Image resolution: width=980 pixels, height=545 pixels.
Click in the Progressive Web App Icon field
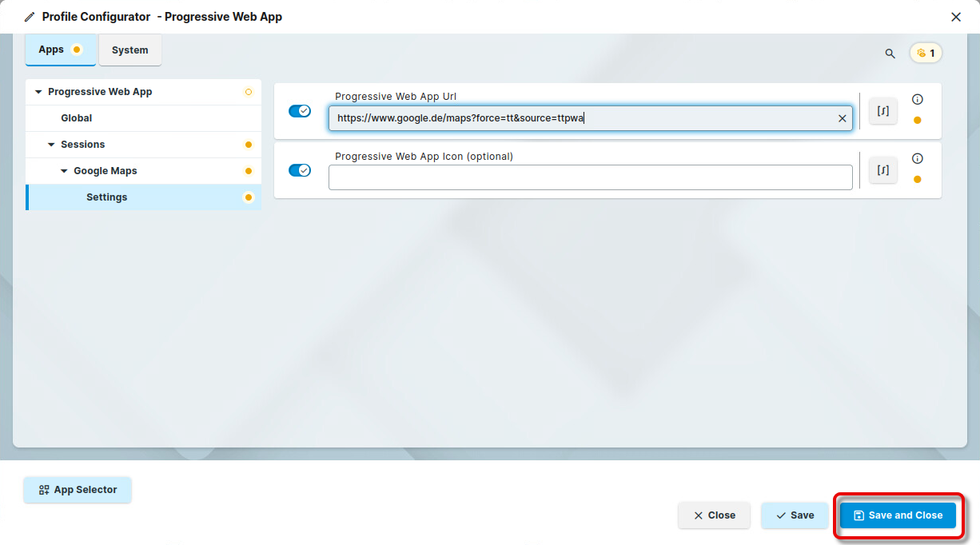[x=590, y=177]
